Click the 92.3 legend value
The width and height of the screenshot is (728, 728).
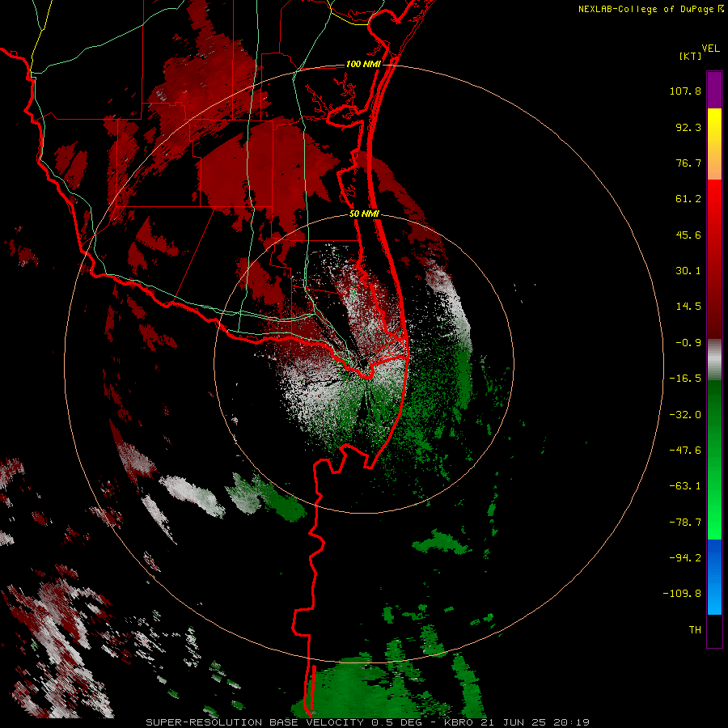tap(688, 127)
